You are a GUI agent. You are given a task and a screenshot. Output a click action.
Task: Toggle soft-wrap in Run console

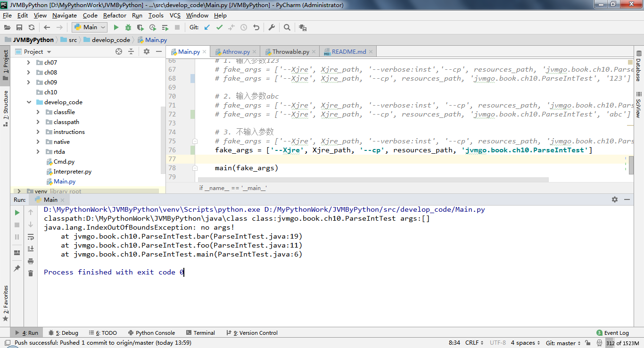click(31, 237)
